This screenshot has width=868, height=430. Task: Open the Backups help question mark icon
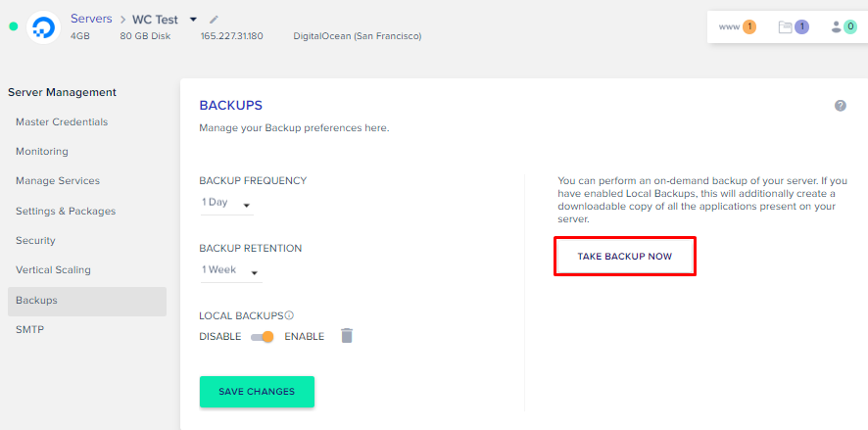841,106
